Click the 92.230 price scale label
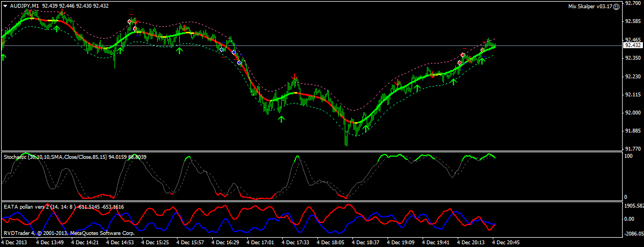This screenshot has width=644, height=247. point(632,76)
